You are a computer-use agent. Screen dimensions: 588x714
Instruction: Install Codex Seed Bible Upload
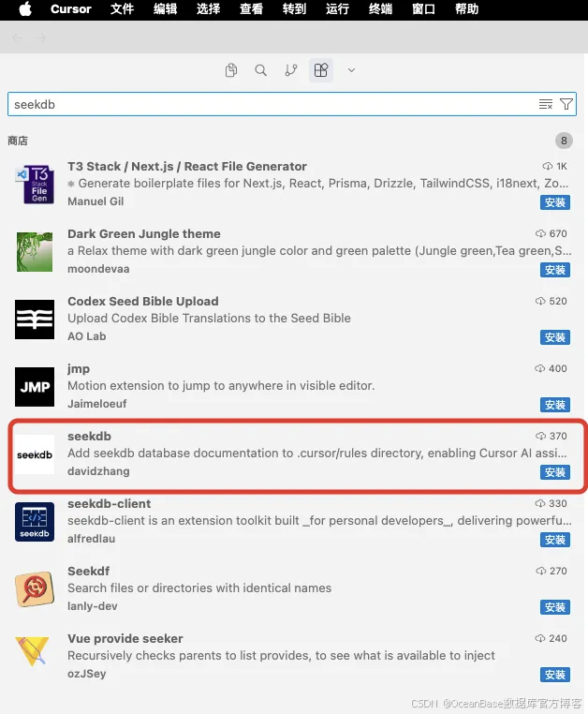coord(555,337)
